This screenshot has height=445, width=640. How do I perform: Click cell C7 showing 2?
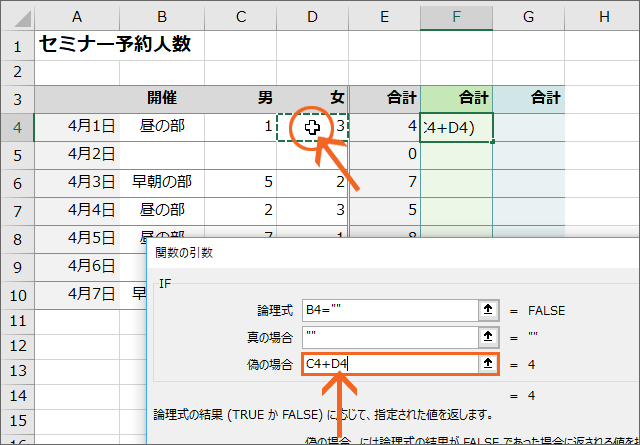point(240,211)
